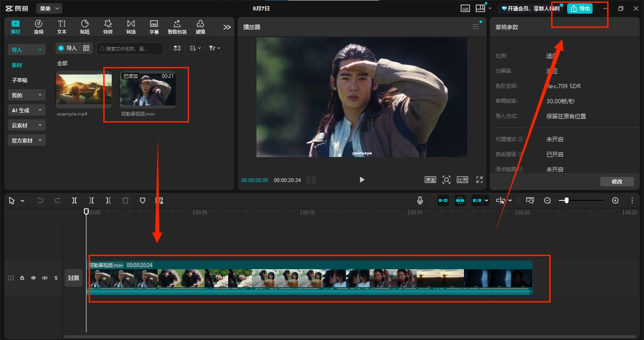Start voiceover recording with the microphone icon

click(420, 201)
